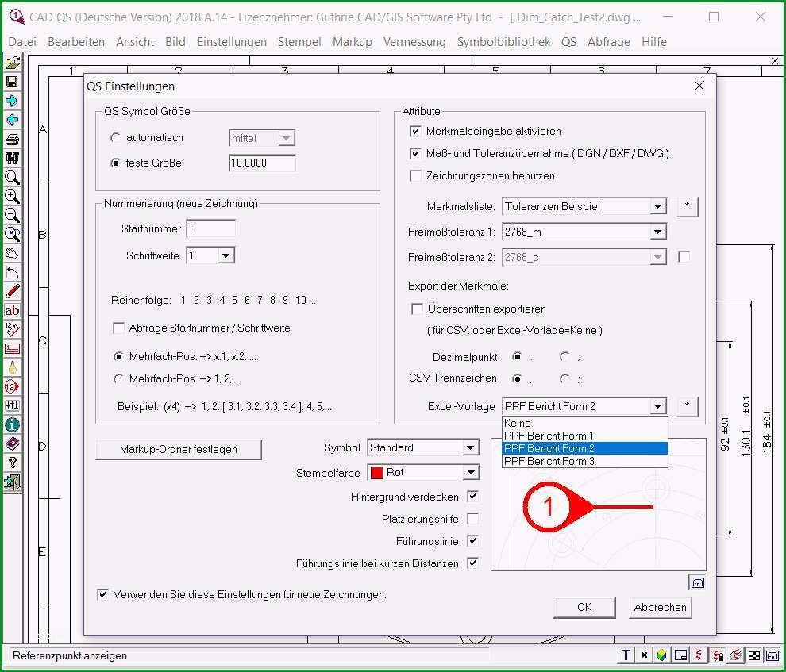Click the checkerboard icon in status bar
Viewport: 786px width, 672px height.
754,655
